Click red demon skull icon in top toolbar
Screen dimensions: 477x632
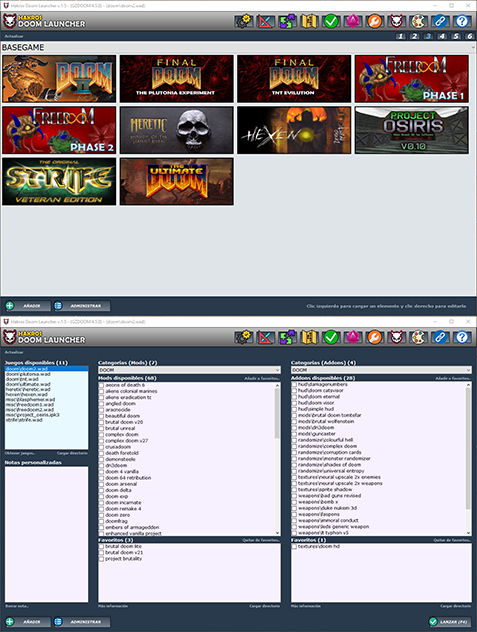(x=396, y=21)
